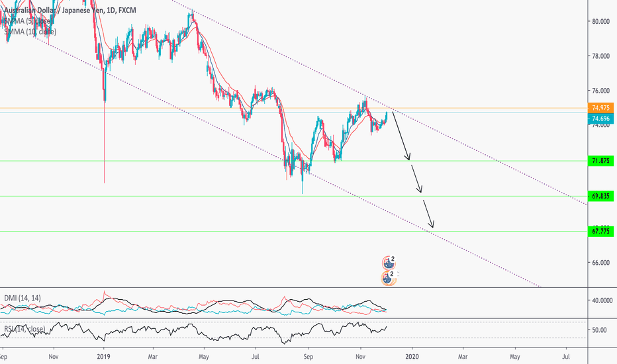The width and height of the screenshot is (617, 364).
Task: Click the upper economic event icon
Action: pos(389,263)
